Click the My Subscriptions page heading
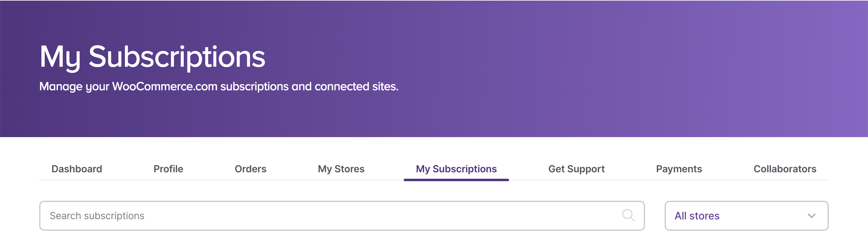The width and height of the screenshot is (868, 243). 153,58
